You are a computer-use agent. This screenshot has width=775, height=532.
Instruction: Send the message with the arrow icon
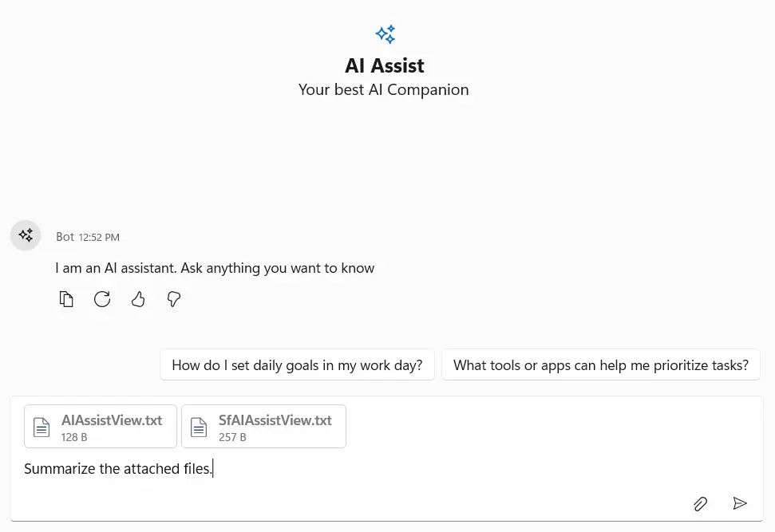click(x=739, y=503)
